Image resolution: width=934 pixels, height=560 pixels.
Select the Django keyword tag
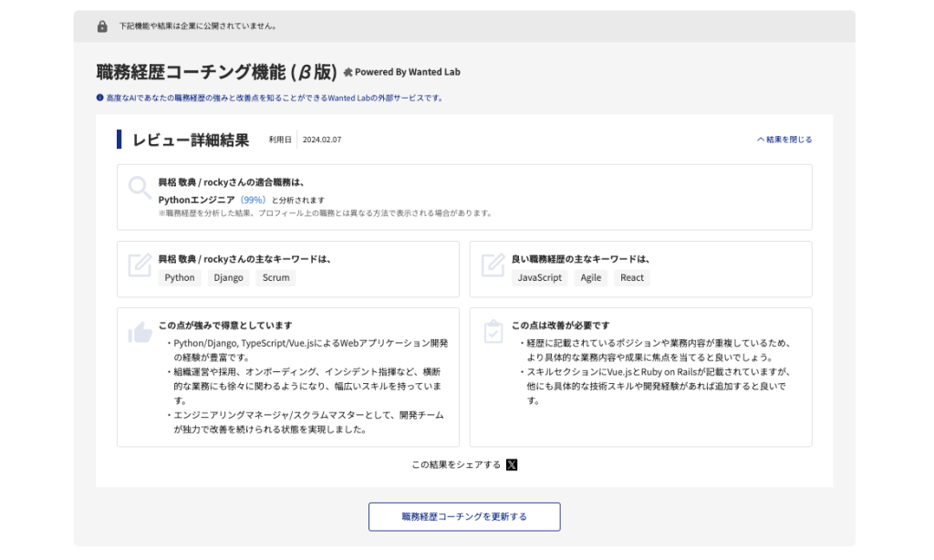coord(228,278)
